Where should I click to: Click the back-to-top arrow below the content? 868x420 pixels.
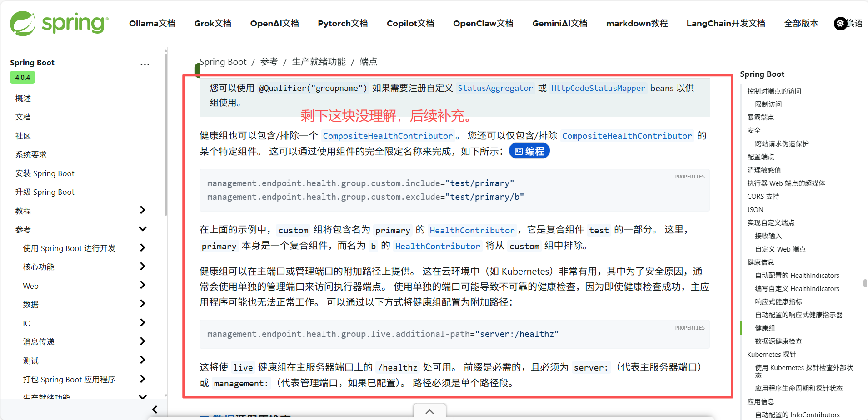coord(429,411)
